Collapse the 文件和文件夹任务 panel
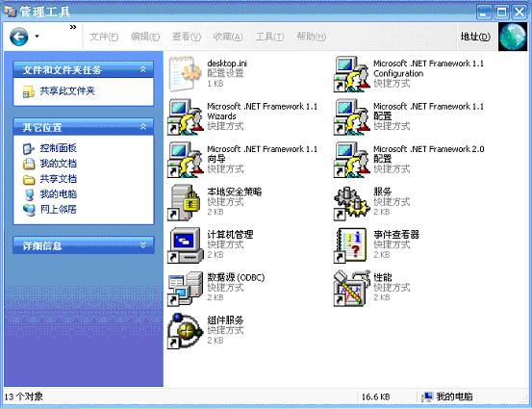 coord(143,69)
